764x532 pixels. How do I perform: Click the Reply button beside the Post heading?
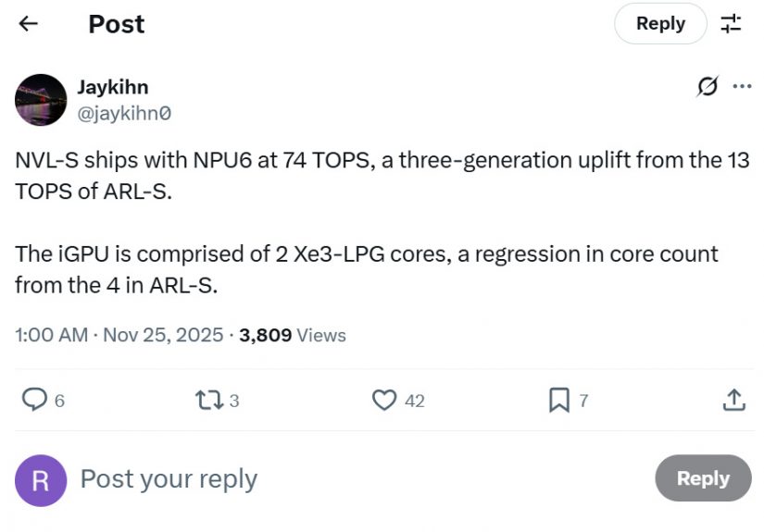[660, 24]
